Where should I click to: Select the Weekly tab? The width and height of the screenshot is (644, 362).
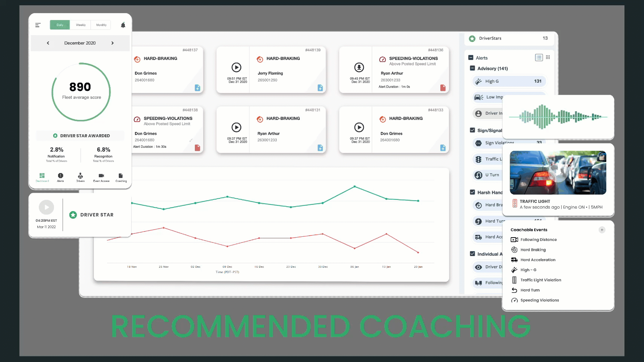click(81, 25)
